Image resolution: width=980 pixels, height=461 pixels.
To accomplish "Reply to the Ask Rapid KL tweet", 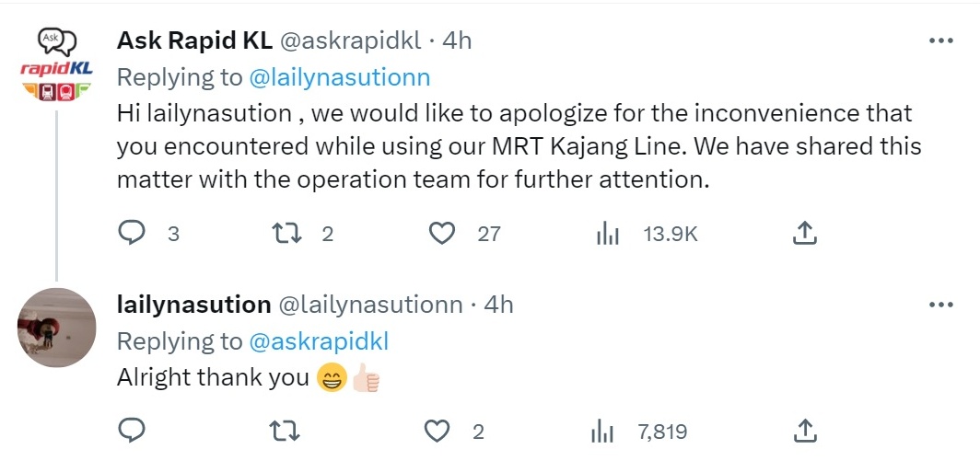I will 133,234.
